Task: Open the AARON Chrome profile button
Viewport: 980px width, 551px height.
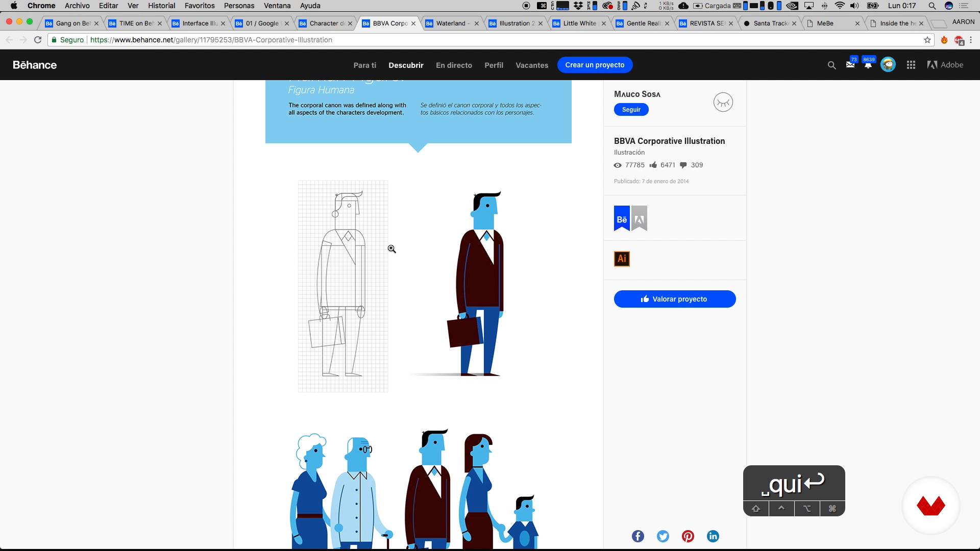Action: pos(963,21)
